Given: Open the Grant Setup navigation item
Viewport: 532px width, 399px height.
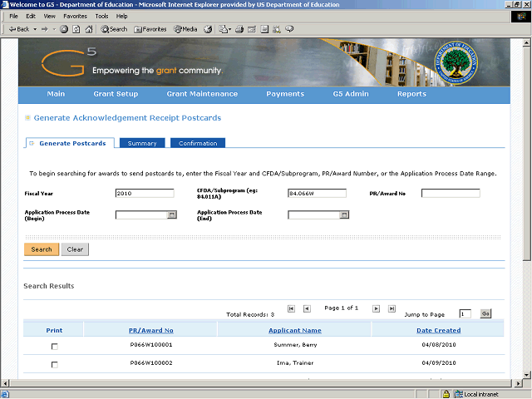Looking at the screenshot, I should 116,94.
